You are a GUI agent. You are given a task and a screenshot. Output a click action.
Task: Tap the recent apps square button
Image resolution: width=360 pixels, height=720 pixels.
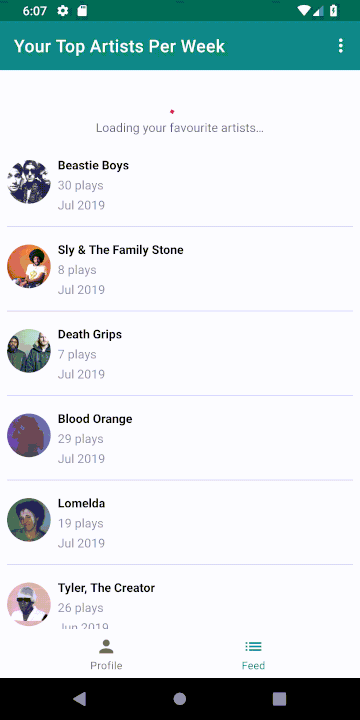[280, 699]
